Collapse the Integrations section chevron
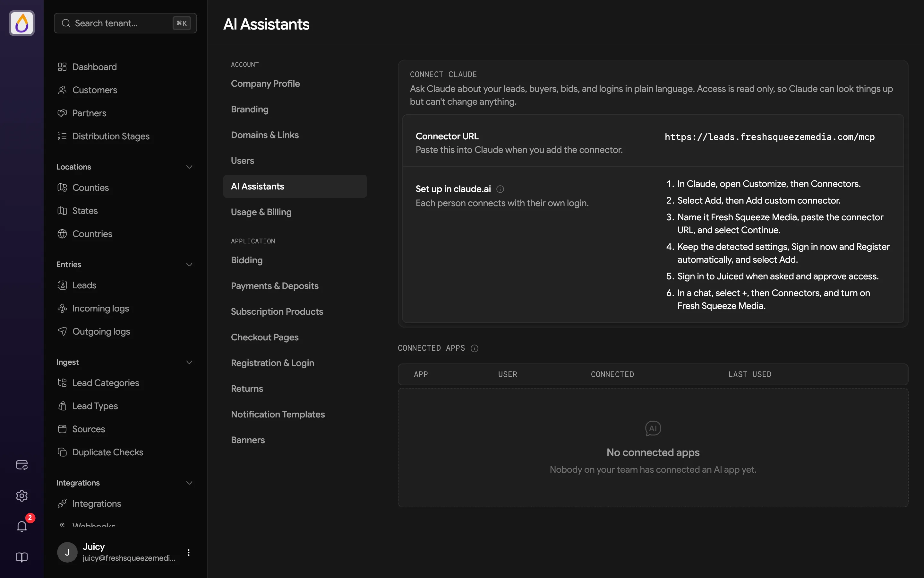Image resolution: width=924 pixels, height=578 pixels. (189, 483)
